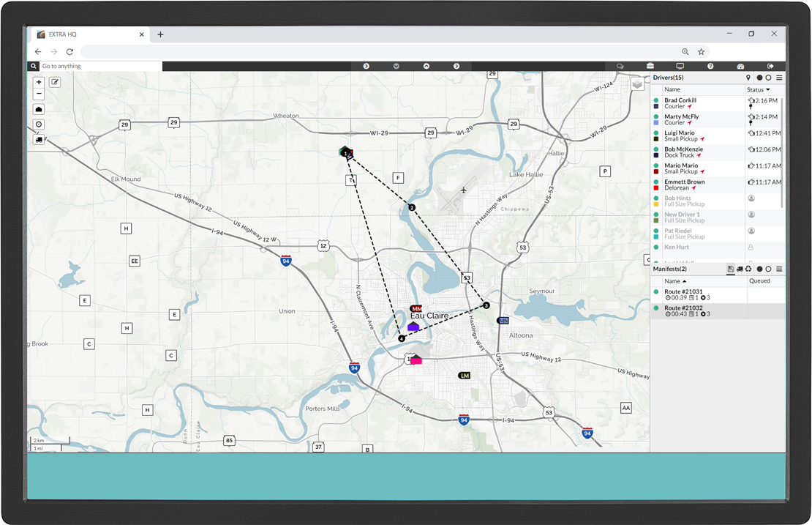
Task: Switch to recycle manifests tab icon
Action: 749,269
